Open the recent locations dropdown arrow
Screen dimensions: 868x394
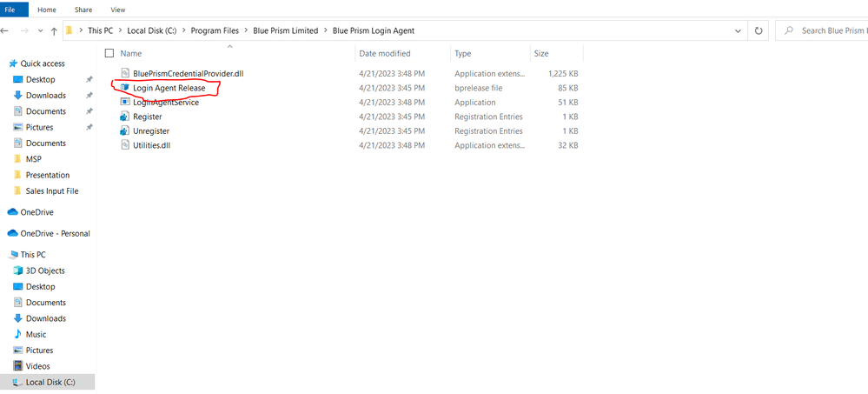point(41,31)
